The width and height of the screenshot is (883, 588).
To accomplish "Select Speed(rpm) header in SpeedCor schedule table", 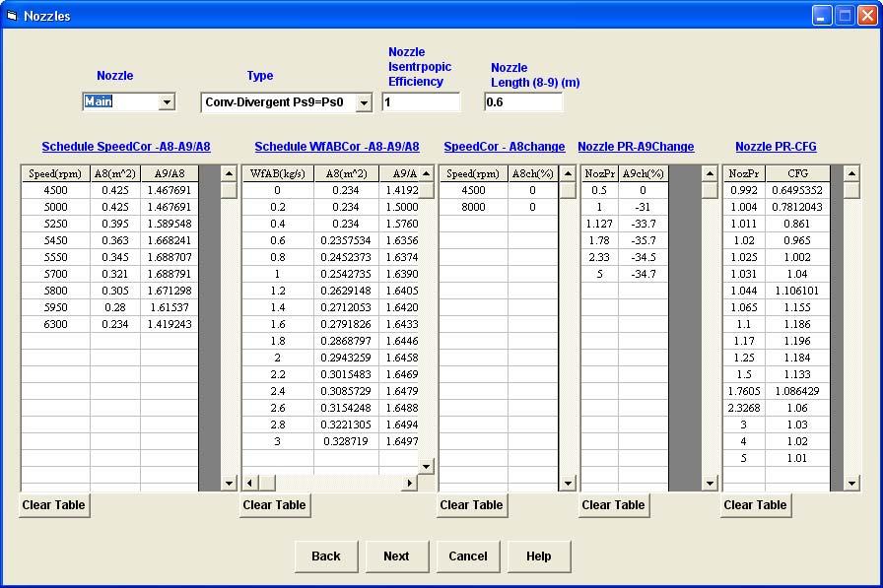I will click(56, 174).
